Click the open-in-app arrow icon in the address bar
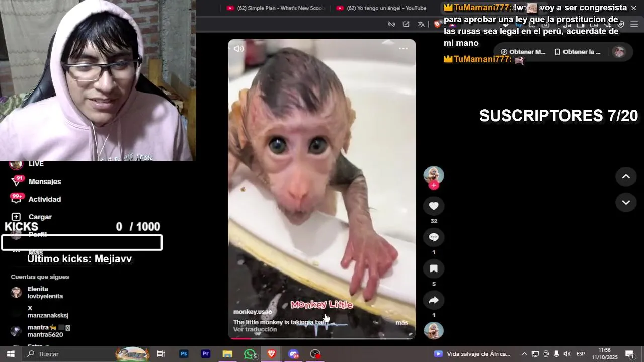Viewport: 644px width, 362px height. (406, 24)
